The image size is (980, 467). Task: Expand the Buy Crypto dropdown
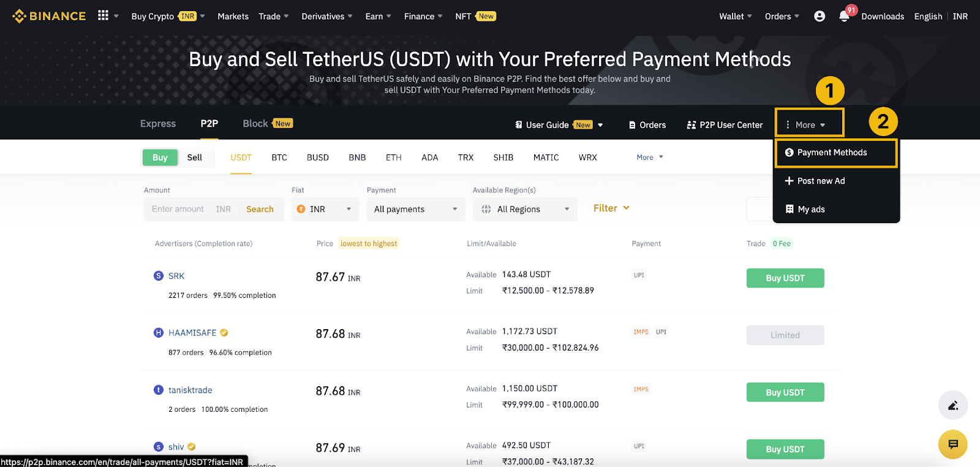click(167, 17)
